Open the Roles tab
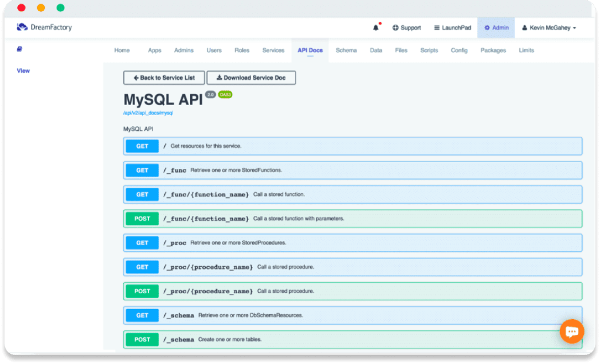The width and height of the screenshot is (600, 364). 242,50
